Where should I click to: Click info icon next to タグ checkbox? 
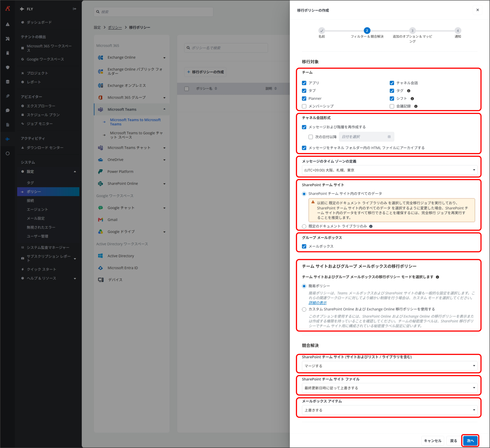pyautogui.click(x=409, y=91)
